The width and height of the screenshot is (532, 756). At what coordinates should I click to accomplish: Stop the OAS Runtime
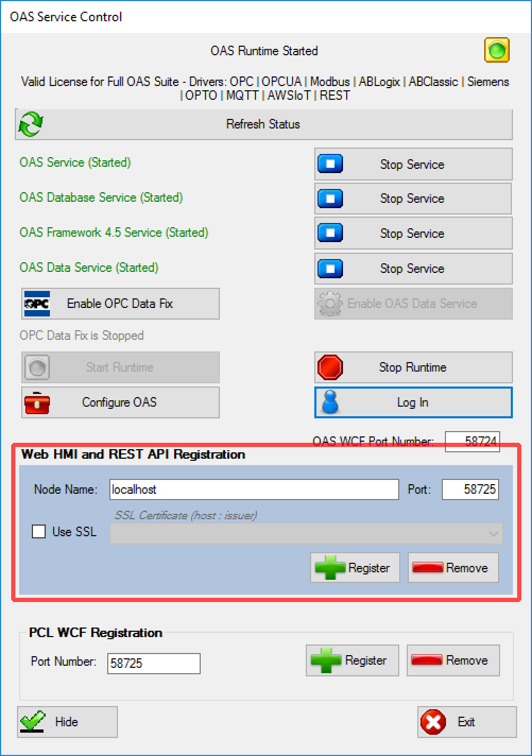coord(413,367)
